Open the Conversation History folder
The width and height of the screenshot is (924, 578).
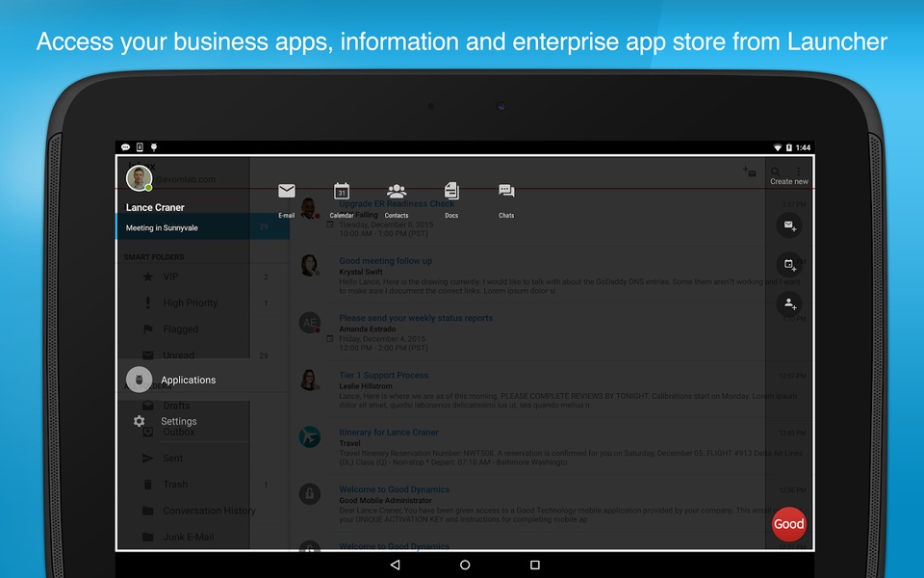pos(203,511)
